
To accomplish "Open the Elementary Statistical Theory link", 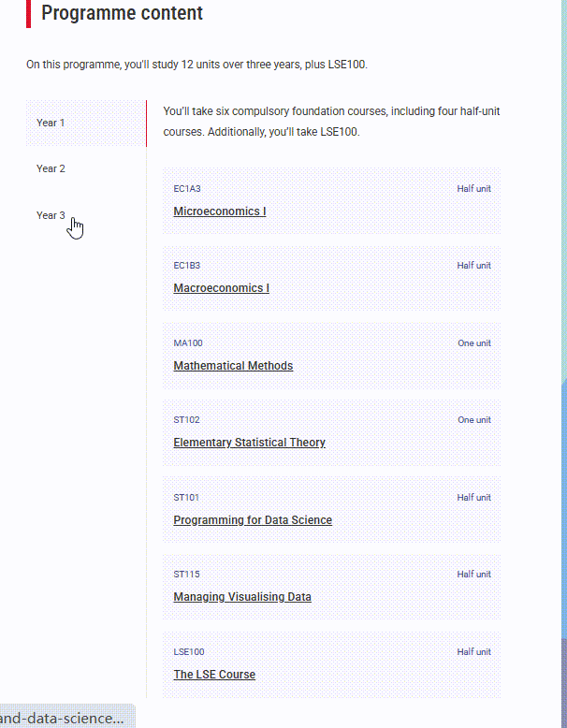I will tap(250, 443).
